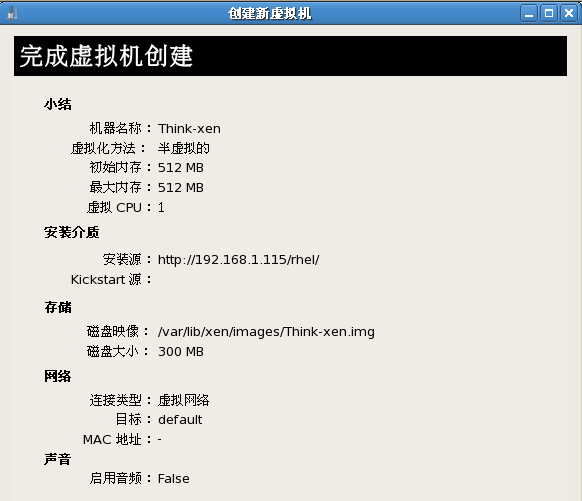Click the 安装介质 section heading
This screenshot has height=501, width=582.
[72, 232]
